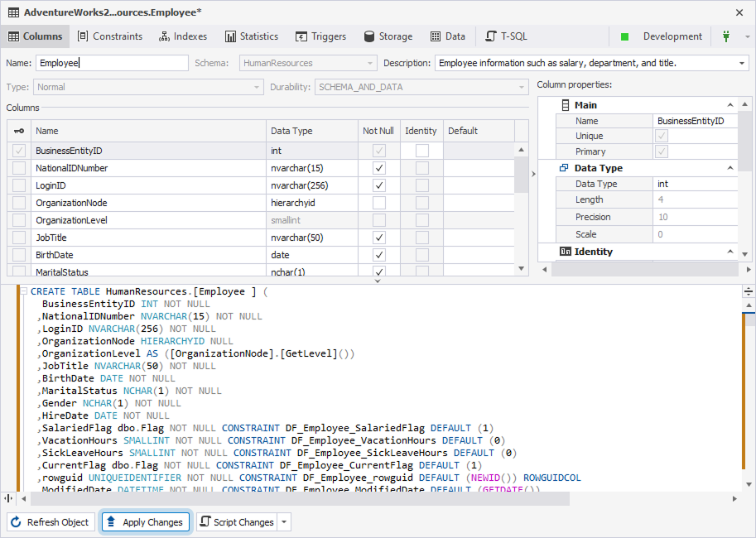Toggle Not Null for JobTitle
The height and width of the screenshot is (538, 756).
[x=379, y=238]
